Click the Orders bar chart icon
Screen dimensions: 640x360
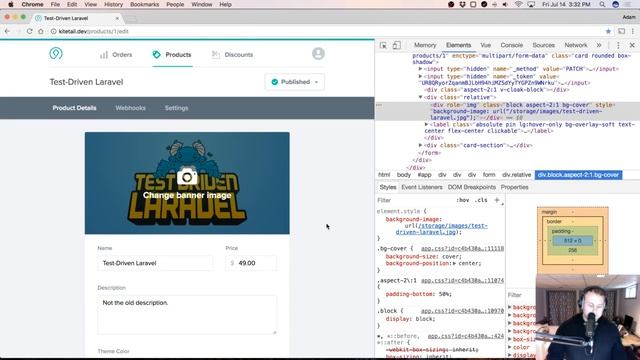pos(104,55)
